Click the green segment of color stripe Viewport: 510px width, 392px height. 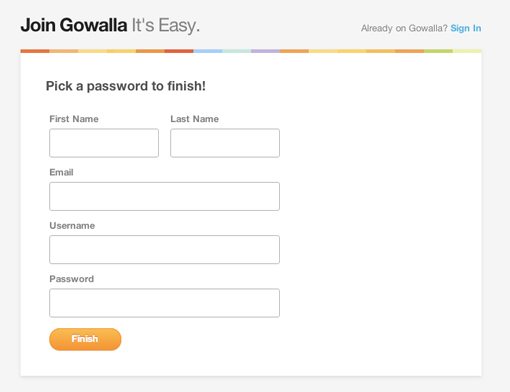[438, 51]
